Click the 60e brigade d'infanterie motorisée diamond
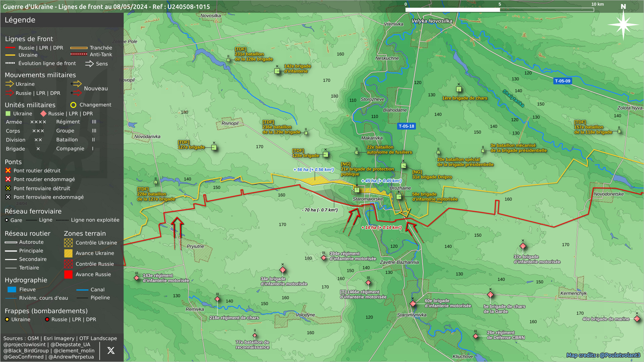This screenshot has width=644, height=362. tap(413, 304)
